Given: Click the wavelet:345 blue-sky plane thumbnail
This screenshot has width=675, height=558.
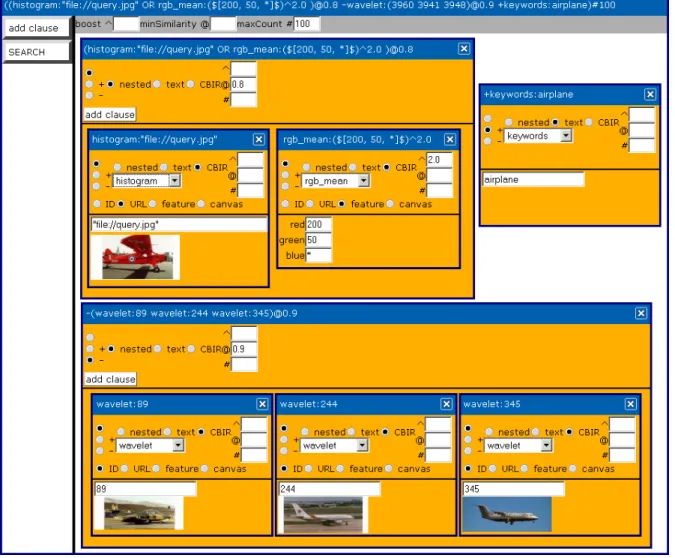Looking at the screenshot, I should click(x=507, y=515).
